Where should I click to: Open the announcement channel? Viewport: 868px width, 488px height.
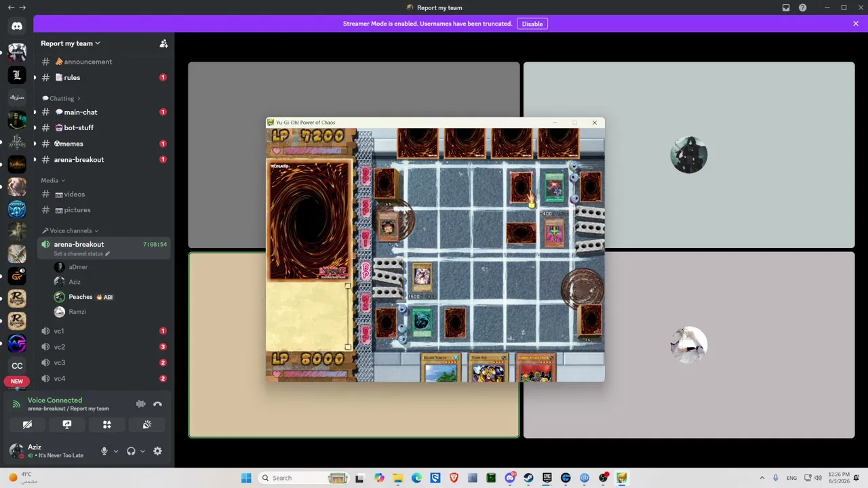pos(104,62)
